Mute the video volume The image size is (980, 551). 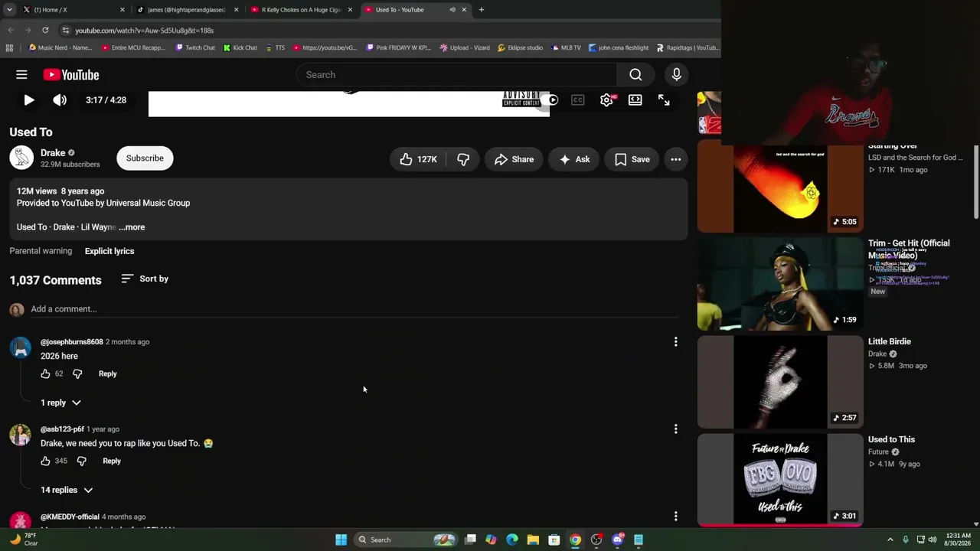point(60,99)
